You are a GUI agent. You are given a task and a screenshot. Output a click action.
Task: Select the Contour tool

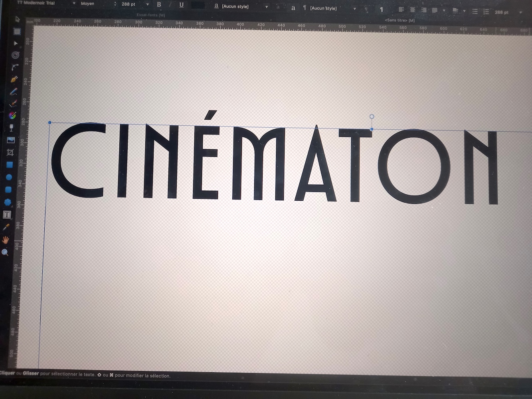(x=16, y=55)
